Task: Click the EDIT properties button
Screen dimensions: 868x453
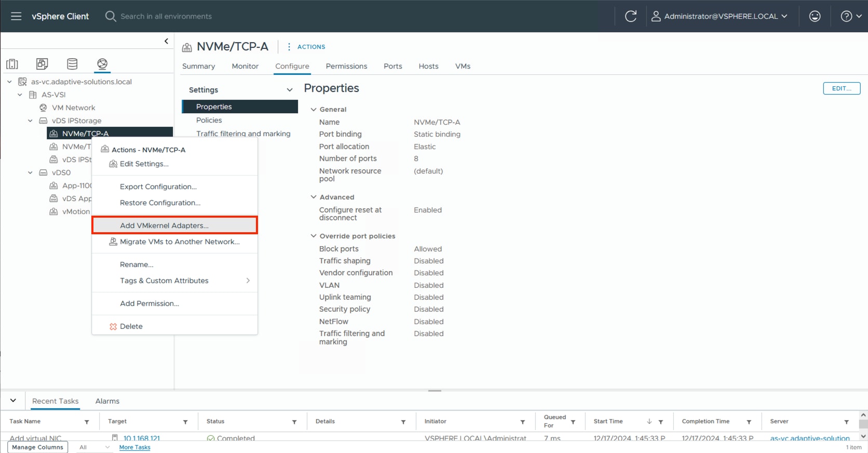Action: [x=842, y=88]
